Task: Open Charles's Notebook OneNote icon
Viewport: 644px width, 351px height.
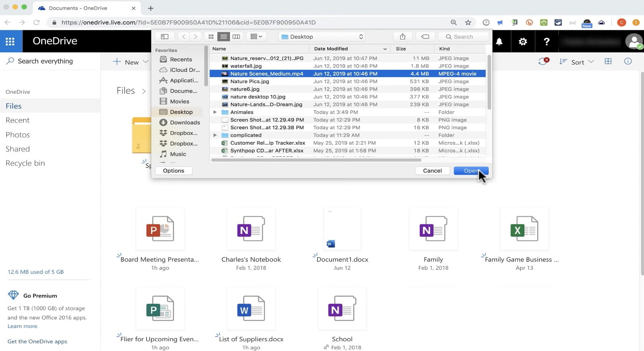Action: pyautogui.click(x=251, y=228)
